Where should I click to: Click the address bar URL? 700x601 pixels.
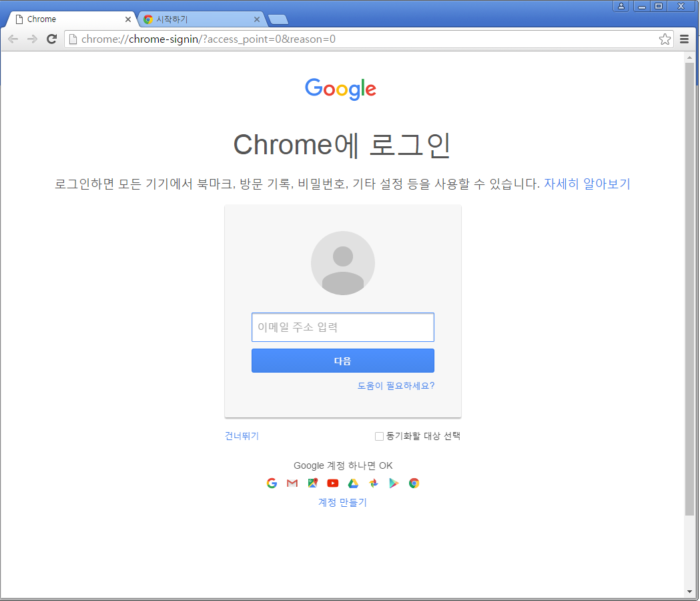coord(208,39)
